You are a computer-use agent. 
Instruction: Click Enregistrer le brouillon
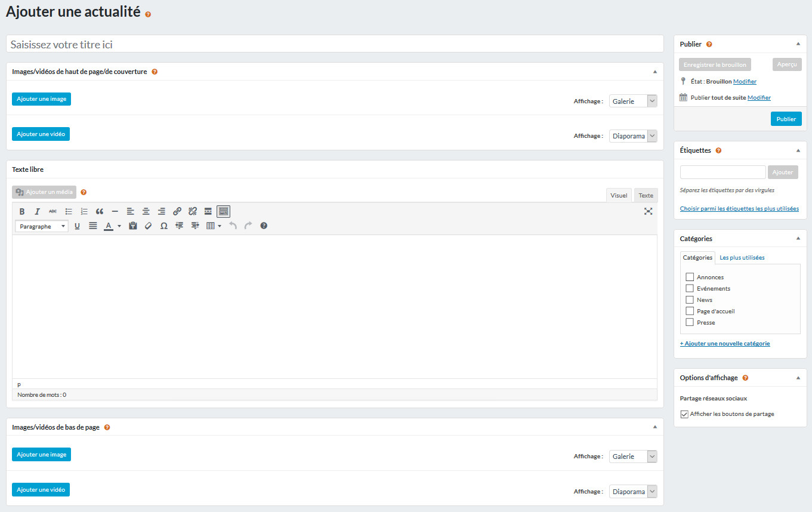[715, 64]
